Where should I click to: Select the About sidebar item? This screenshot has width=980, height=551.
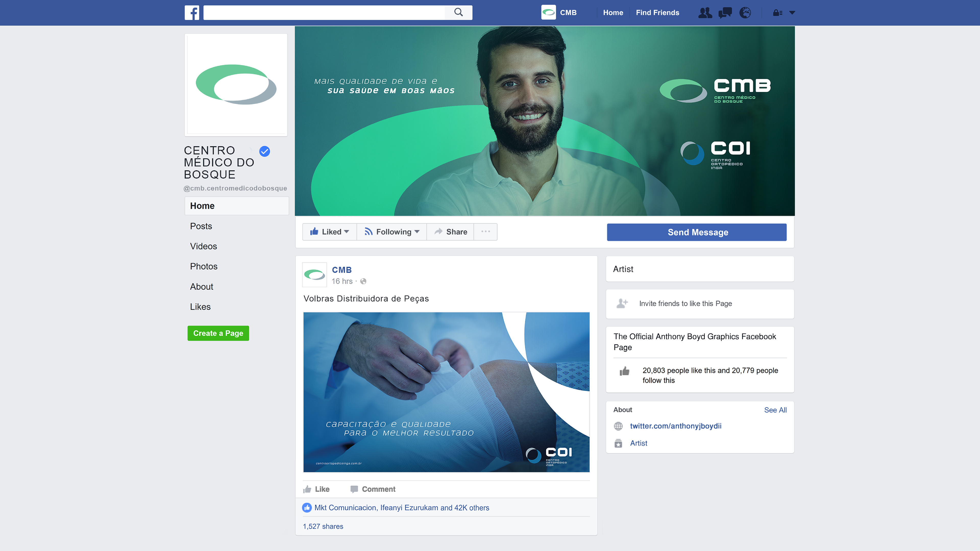click(202, 286)
